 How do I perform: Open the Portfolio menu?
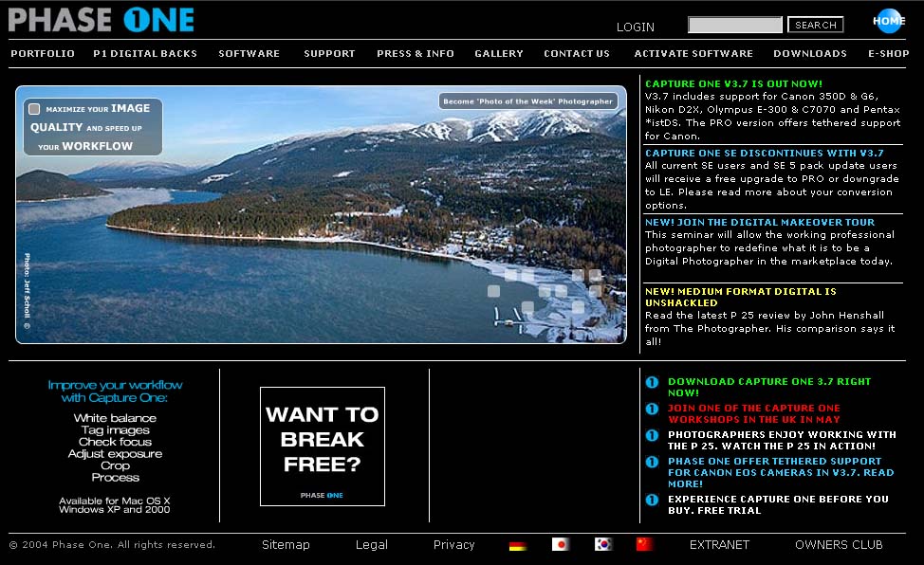43,54
